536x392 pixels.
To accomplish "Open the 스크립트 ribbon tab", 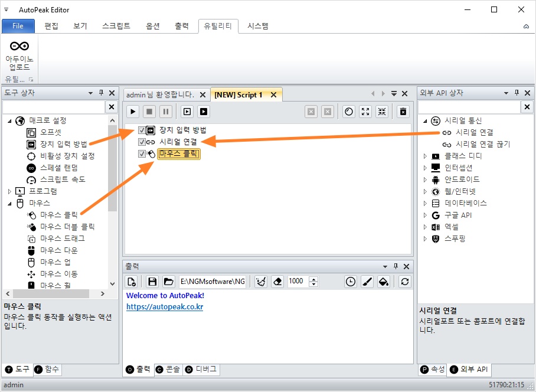I will tap(116, 26).
